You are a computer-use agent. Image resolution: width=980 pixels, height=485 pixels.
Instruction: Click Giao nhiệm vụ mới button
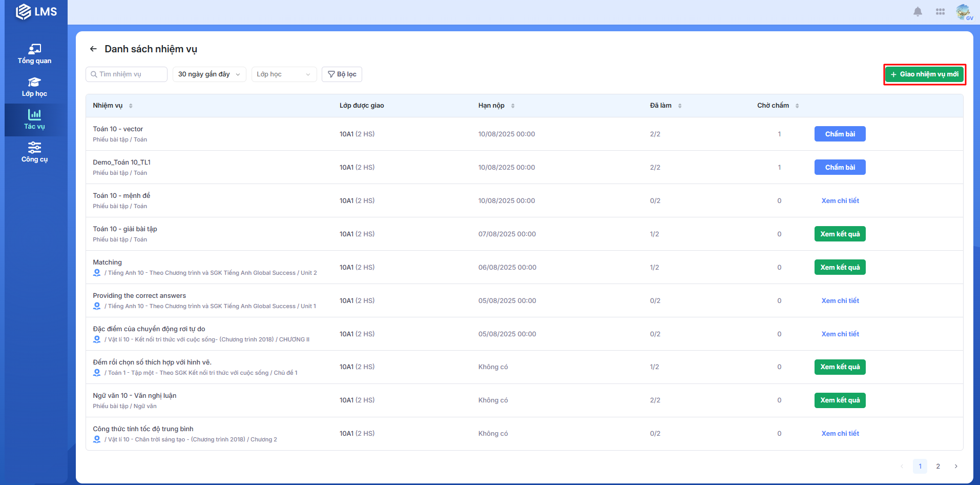click(x=924, y=74)
